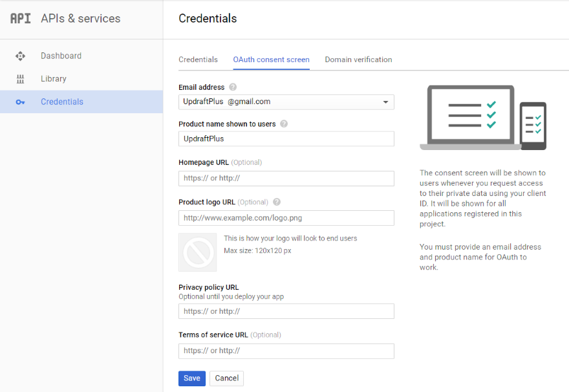569x392 pixels.
Task: Click help icon next to Email address
Action: coord(233,87)
